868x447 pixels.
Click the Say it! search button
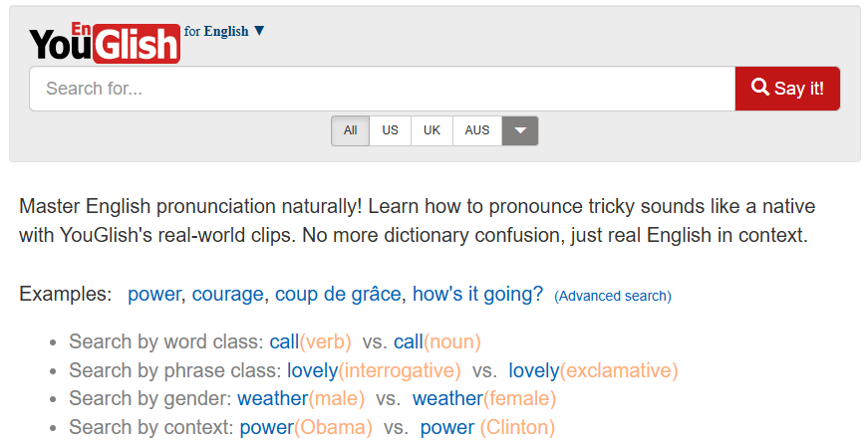pos(787,89)
